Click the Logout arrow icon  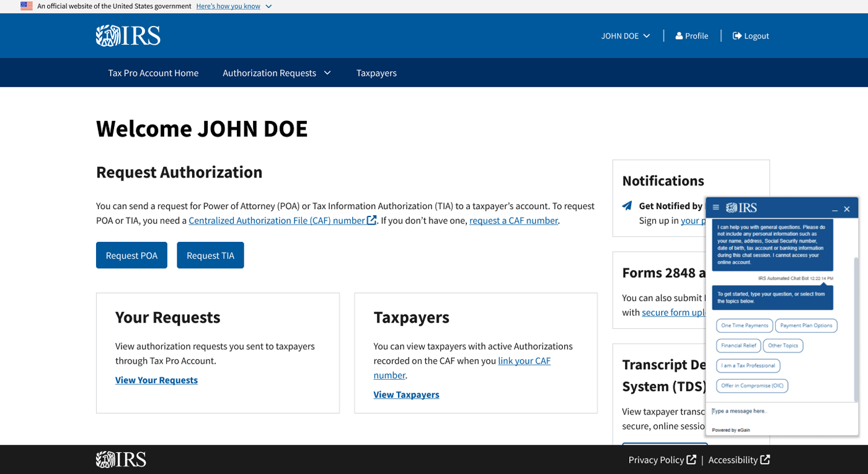[737, 36]
